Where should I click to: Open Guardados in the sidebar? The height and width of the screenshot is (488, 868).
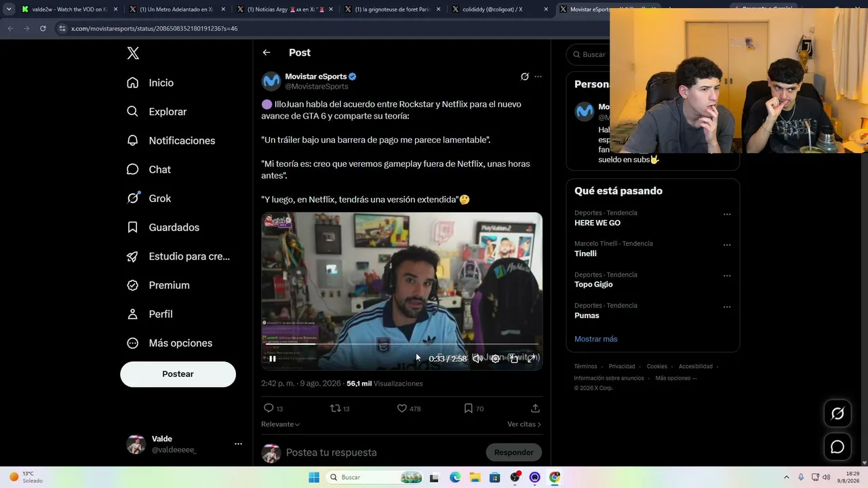[x=163, y=227]
